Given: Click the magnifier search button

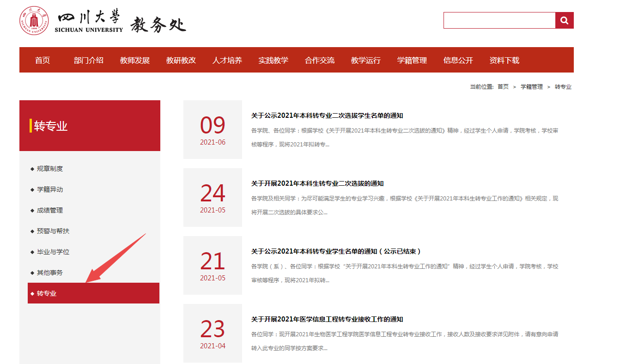Looking at the screenshot, I should [x=564, y=20].
